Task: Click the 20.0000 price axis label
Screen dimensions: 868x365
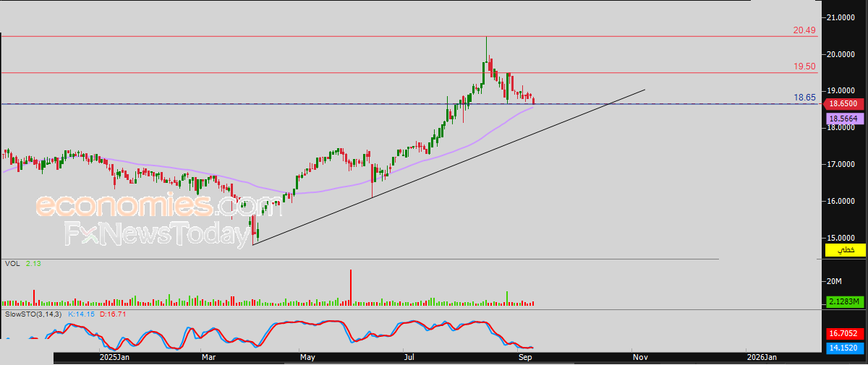Action: coord(841,54)
